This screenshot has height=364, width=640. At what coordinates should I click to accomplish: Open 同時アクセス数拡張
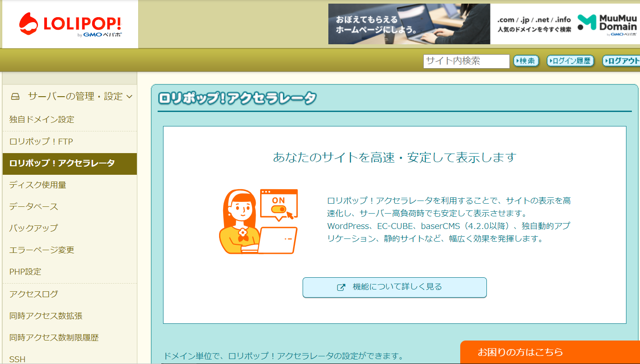[x=46, y=316]
